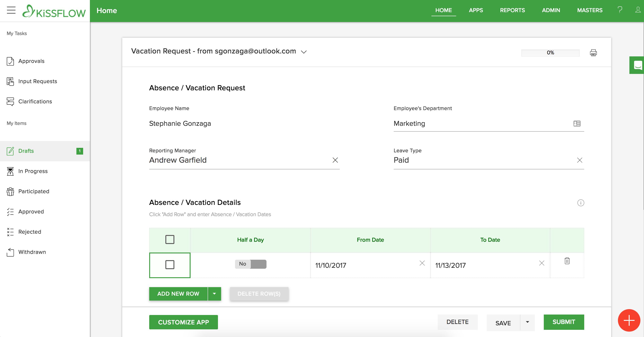
Task: Open the green chat widget icon
Action: tap(637, 65)
